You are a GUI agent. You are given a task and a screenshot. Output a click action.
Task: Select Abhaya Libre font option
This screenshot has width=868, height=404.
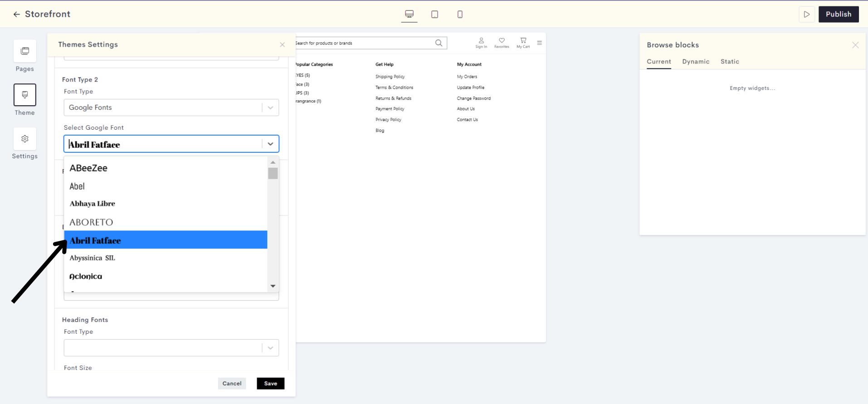166,204
